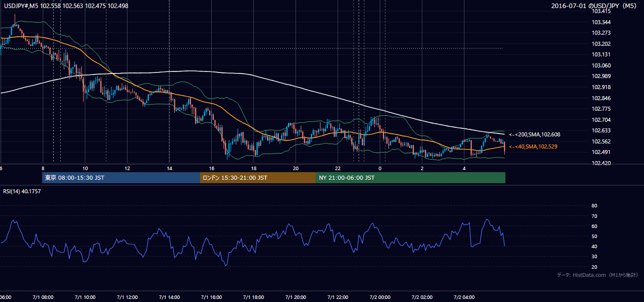Click the 7/1 18:00 time label
Image resolution: width=644 pixels, height=302 pixels.
(x=253, y=297)
